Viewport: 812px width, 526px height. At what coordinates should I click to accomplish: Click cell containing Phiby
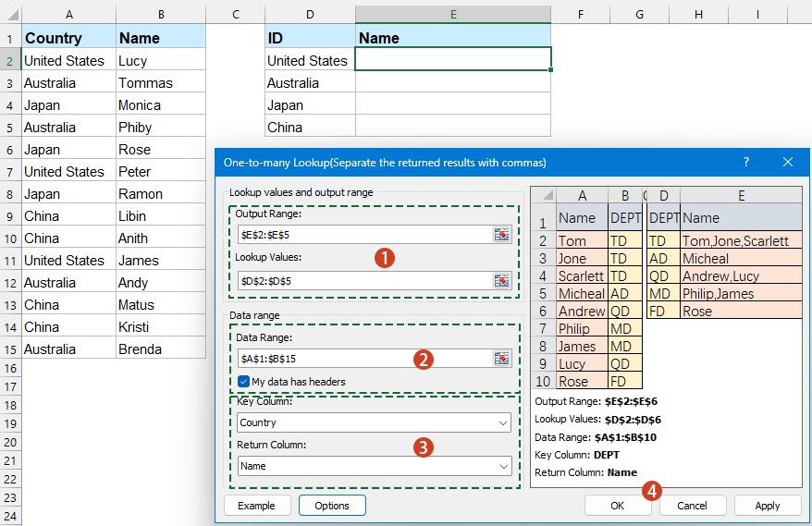pyautogui.click(x=161, y=128)
